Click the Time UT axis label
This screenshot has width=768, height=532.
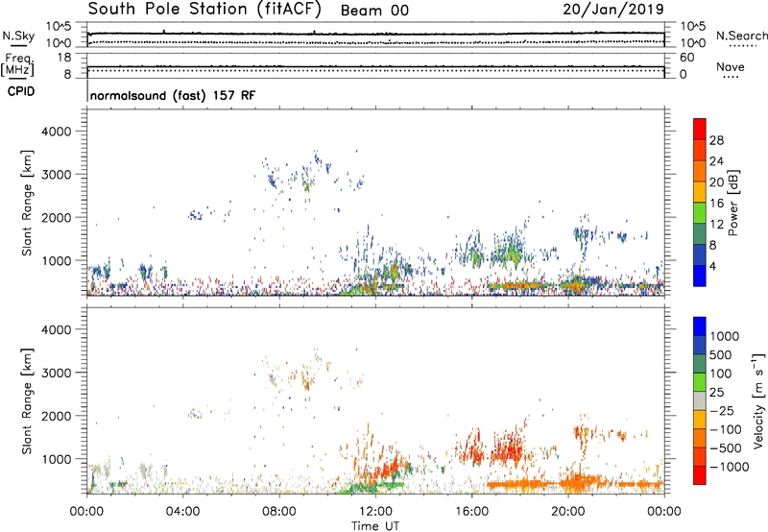375,526
